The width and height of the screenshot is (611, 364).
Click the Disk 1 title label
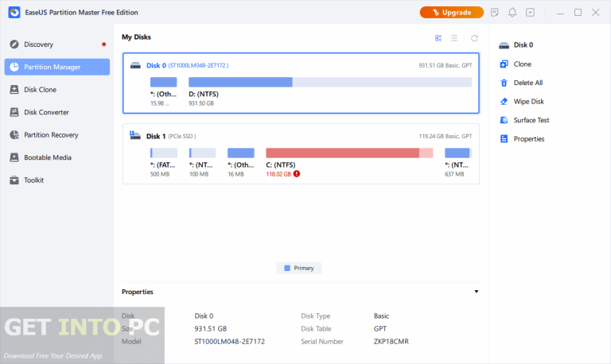(x=156, y=136)
